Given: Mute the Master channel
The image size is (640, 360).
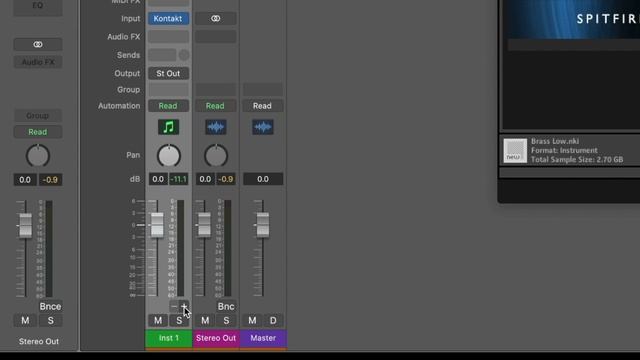Looking at the screenshot, I should coord(252,321).
